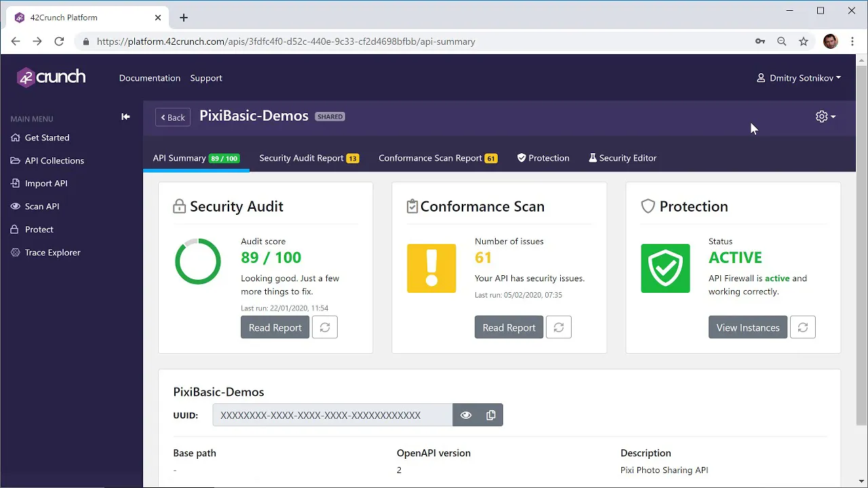The height and width of the screenshot is (488, 868).
Task: Refresh the Security Audit score
Action: (325, 327)
